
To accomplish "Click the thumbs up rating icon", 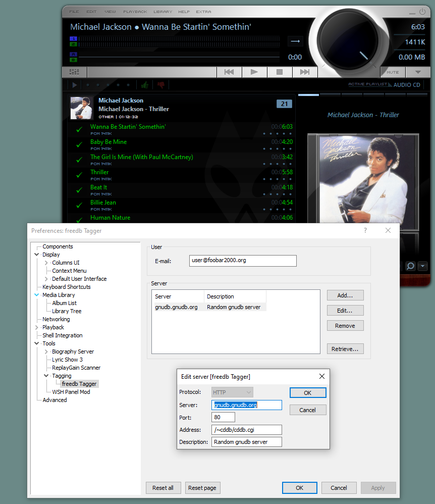I will (x=145, y=85).
